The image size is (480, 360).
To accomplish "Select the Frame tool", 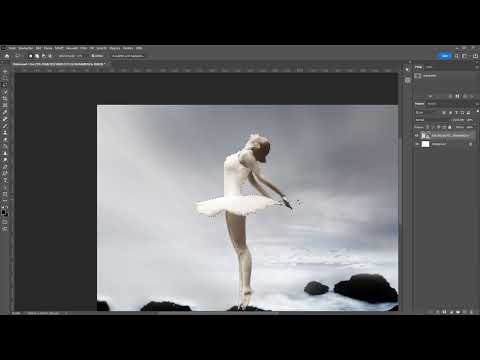I will pos(5,105).
